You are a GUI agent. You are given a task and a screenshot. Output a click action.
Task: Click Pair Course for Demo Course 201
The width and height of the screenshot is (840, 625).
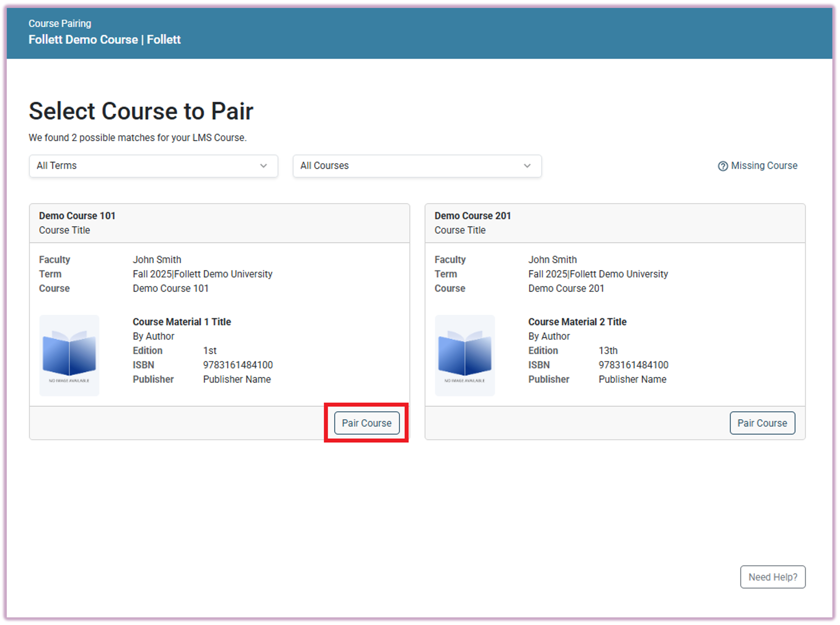coord(762,423)
